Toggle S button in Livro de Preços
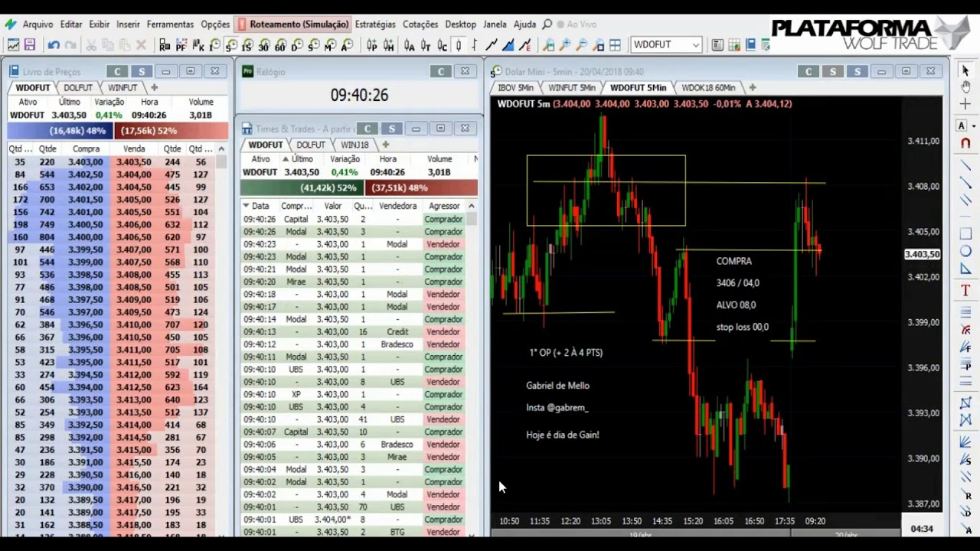The width and height of the screenshot is (980, 551). click(x=142, y=71)
